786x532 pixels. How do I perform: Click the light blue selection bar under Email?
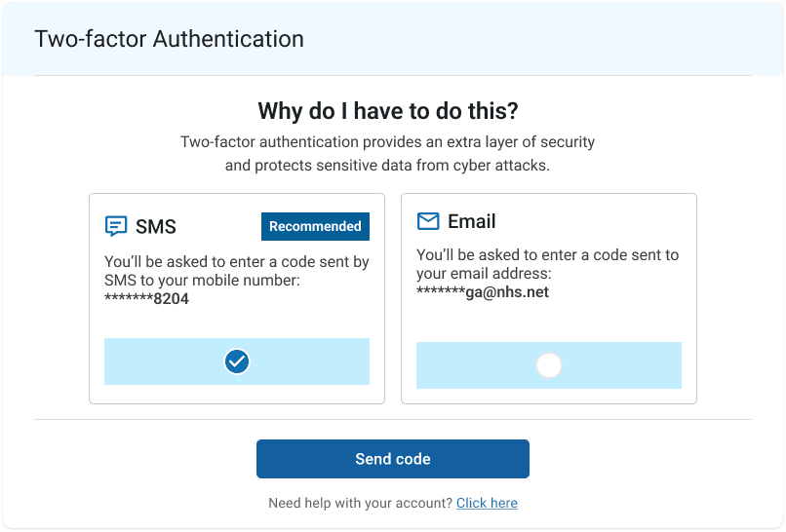coord(549,365)
